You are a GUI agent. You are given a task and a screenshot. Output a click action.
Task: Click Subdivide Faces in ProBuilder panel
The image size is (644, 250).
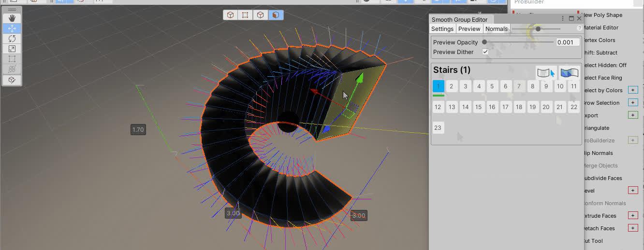(602, 178)
